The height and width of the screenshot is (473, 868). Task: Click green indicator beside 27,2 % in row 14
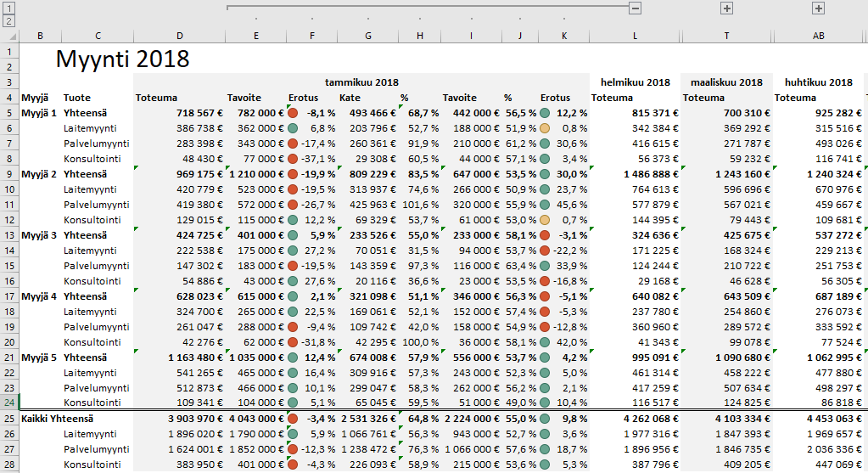pyautogui.click(x=293, y=251)
